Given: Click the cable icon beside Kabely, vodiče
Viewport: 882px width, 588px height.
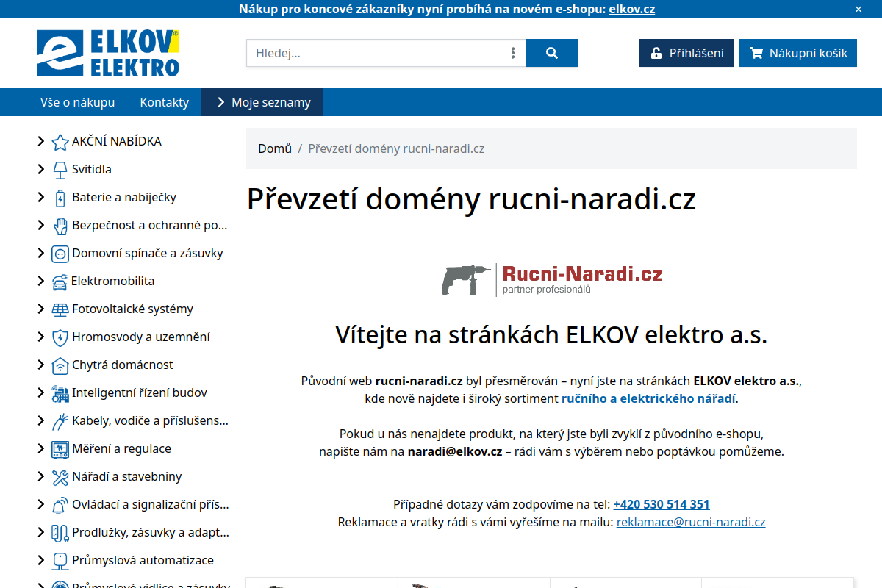Looking at the screenshot, I should pos(60,421).
